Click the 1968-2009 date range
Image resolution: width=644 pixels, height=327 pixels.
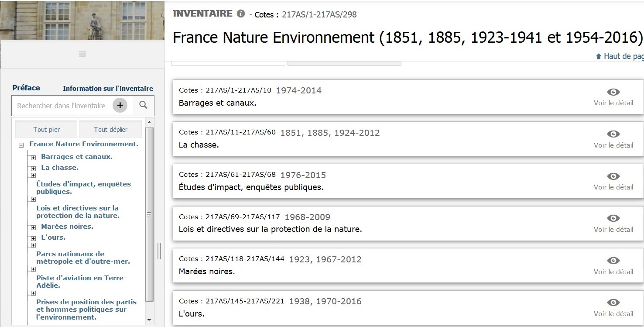[308, 217]
